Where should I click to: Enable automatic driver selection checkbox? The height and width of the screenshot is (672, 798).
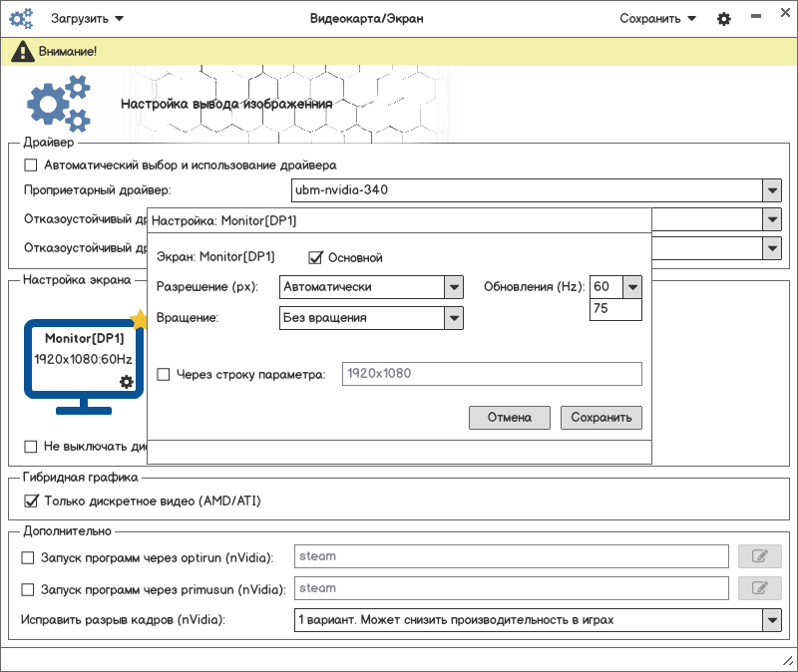[x=31, y=165]
